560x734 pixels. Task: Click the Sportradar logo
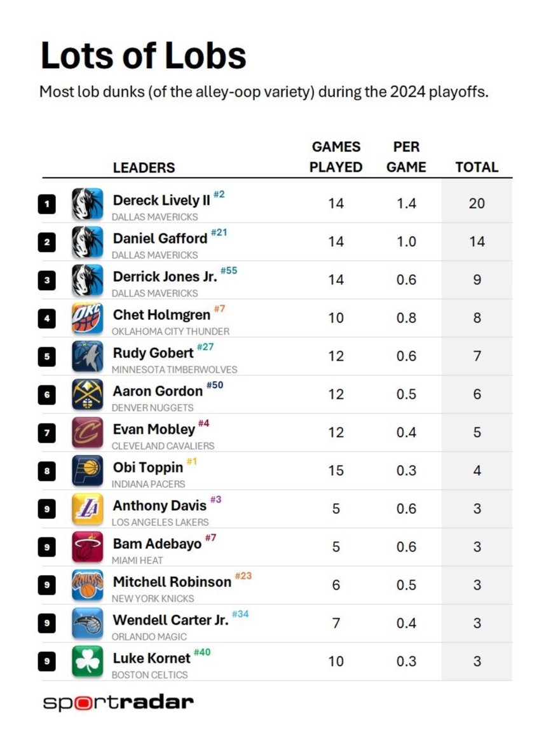118,702
